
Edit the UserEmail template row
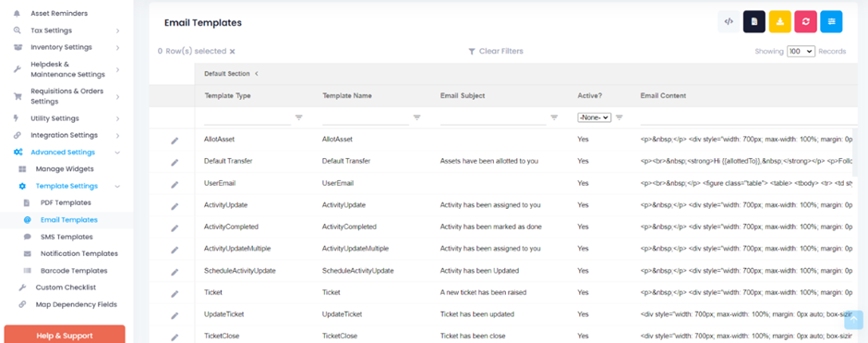pos(175,185)
